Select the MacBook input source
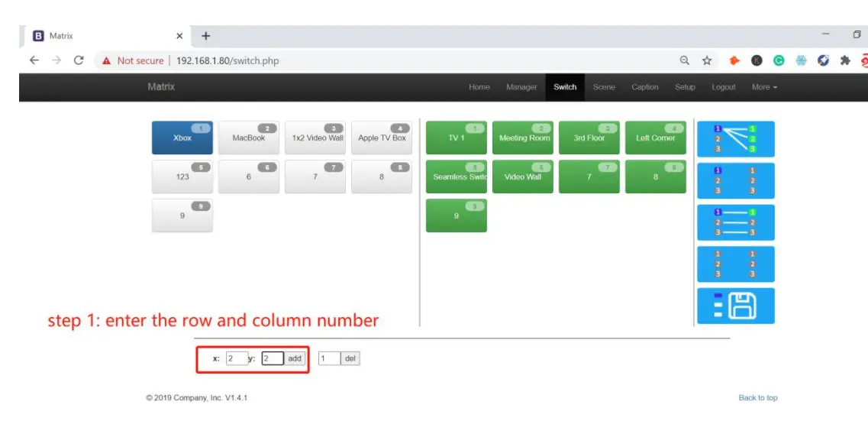Image resolution: width=868 pixels, height=421 pixels. pos(249,138)
